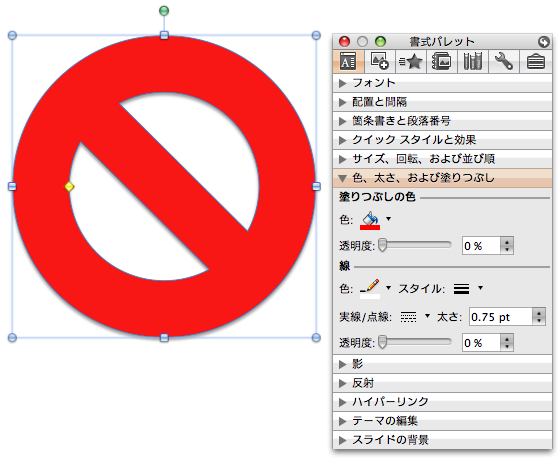Click the line transparency 0 % field
This screenshot has width=560, height=458.
click(x=481, y=343)
